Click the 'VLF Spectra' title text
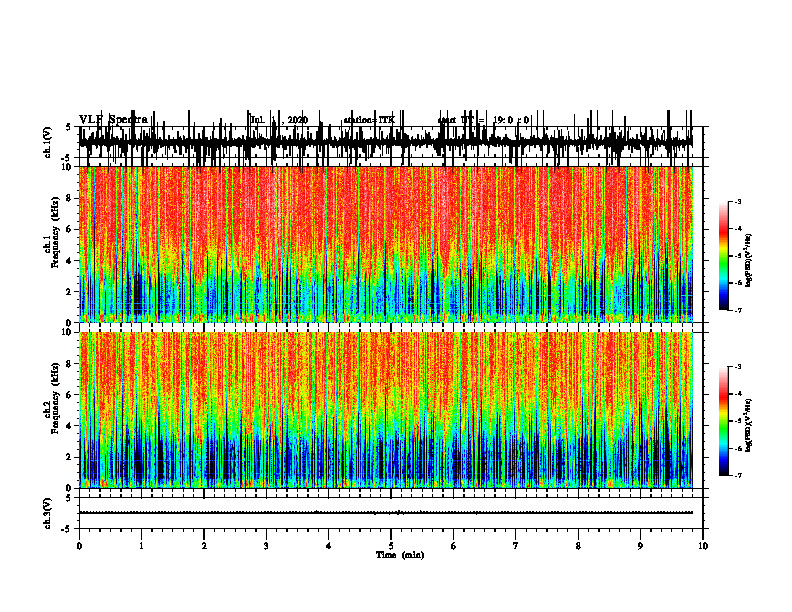Screen dimensions: 792x612 click(113, 120)
